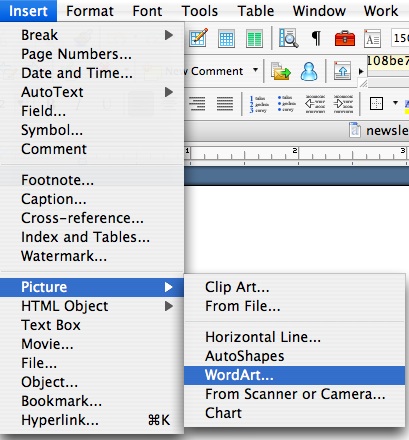
Task: Click the Insert Table grid icon
Action: click(226, 38)
